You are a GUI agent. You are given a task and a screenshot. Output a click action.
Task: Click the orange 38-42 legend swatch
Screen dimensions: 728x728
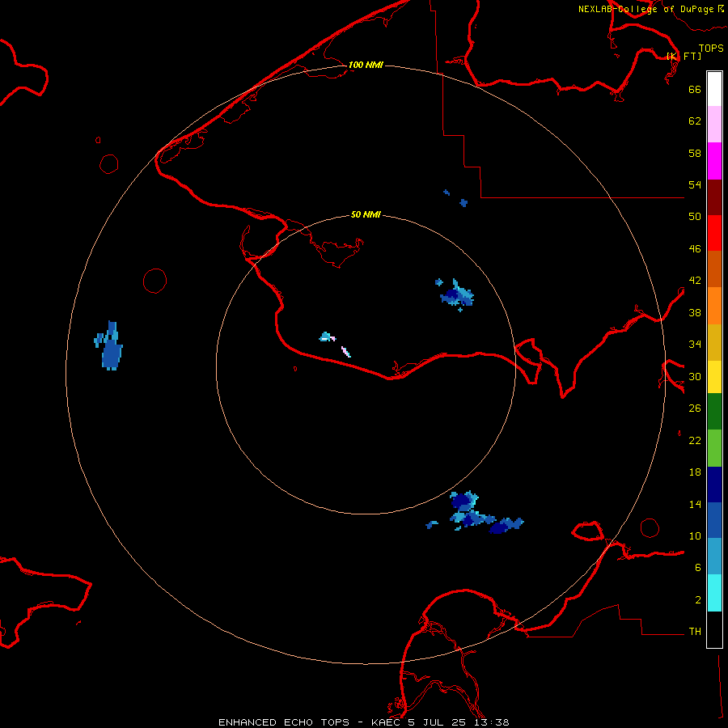[x=714, y=306]
